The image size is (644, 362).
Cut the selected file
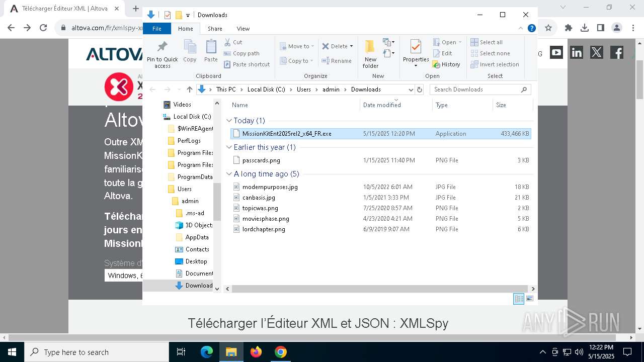(233, 42)
